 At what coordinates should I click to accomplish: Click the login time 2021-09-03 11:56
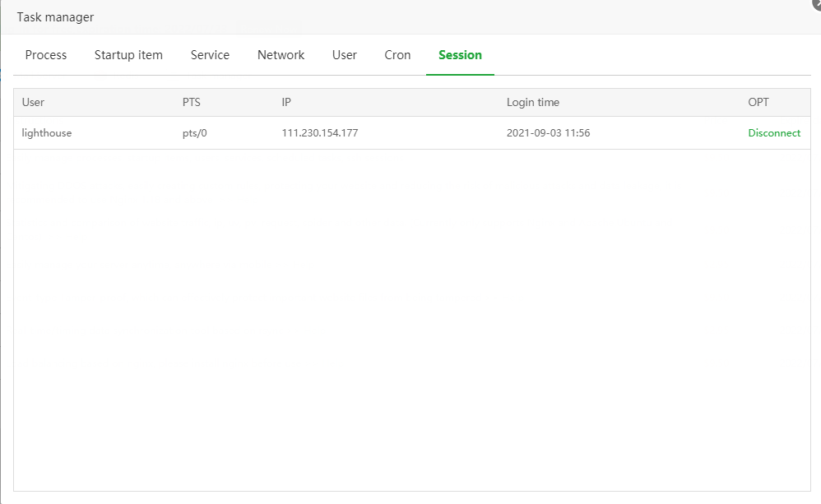coord(548,133)
